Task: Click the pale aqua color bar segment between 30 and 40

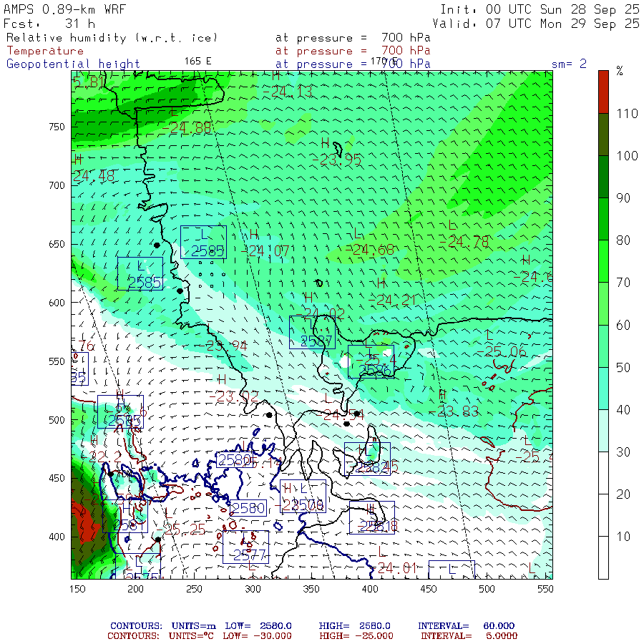Action: pyautogui.click(x=603, y=431)
